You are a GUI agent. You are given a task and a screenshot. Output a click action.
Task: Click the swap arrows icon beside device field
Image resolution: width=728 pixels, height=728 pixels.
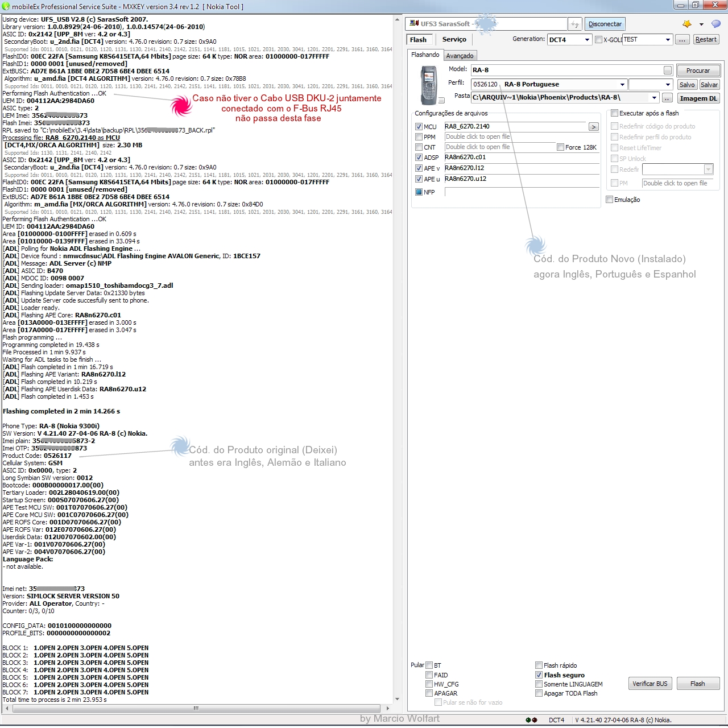575,24
